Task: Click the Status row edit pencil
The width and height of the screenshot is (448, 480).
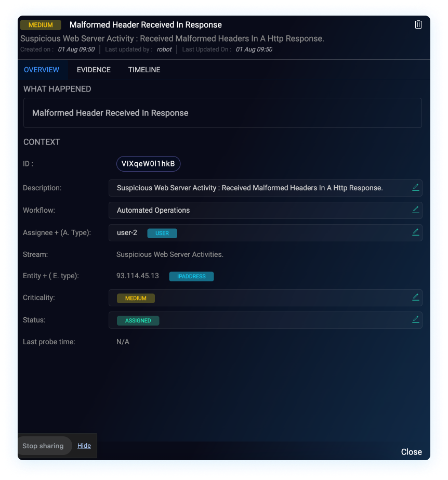Action: tap(415, 319)
